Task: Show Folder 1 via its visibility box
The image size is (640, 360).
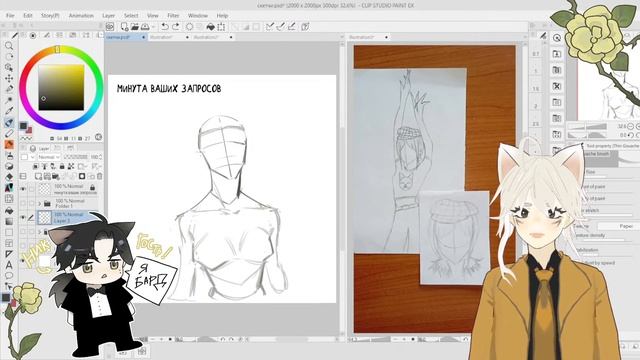Action: pyautogui.click(x=23, y=203)
